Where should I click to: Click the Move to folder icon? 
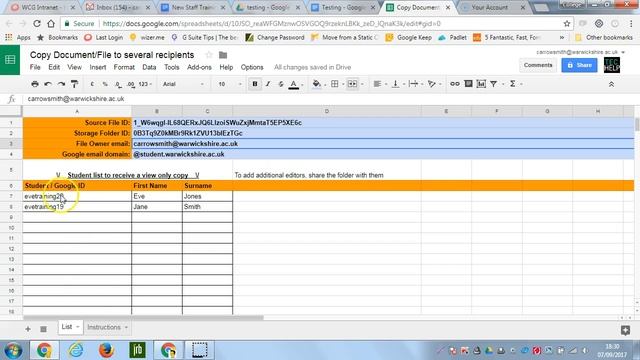(x=223, y=55)
